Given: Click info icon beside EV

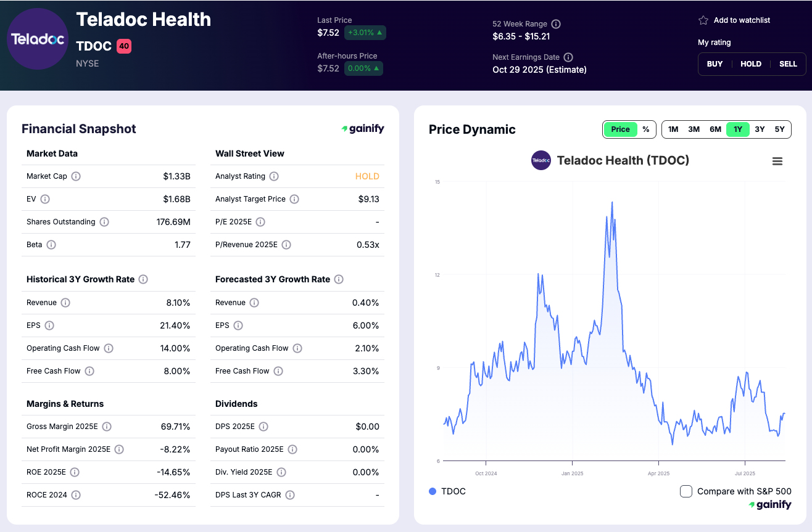Looking at the screenshot, I should [45, 199].
